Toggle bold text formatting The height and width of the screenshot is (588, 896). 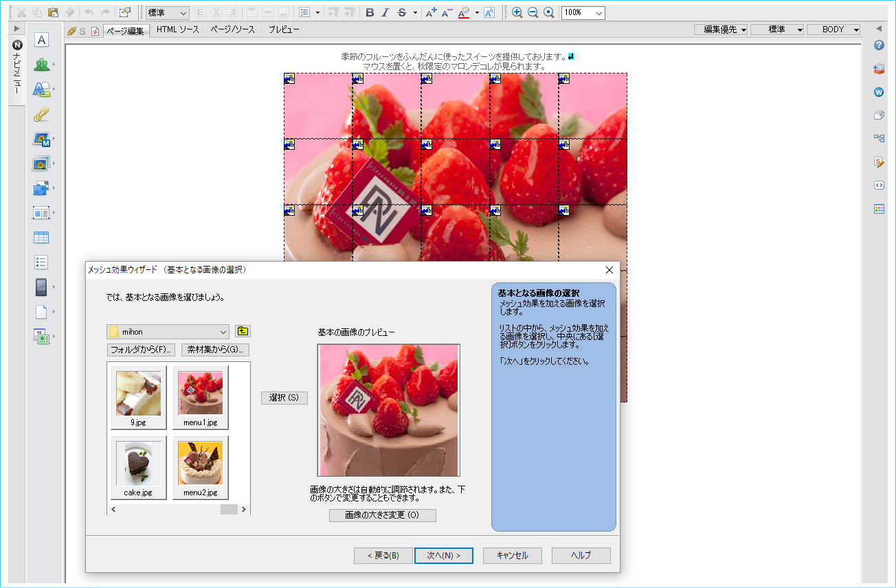(370, 12)
